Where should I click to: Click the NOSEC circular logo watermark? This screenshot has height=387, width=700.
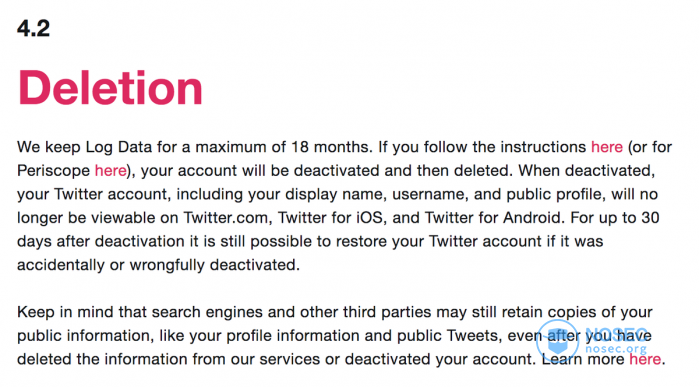pyautogui.click(x=557, y=341)
